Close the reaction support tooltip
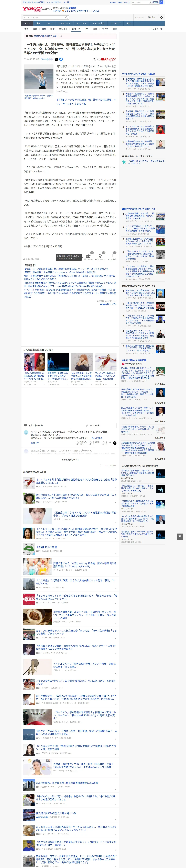 pos(80,256)
